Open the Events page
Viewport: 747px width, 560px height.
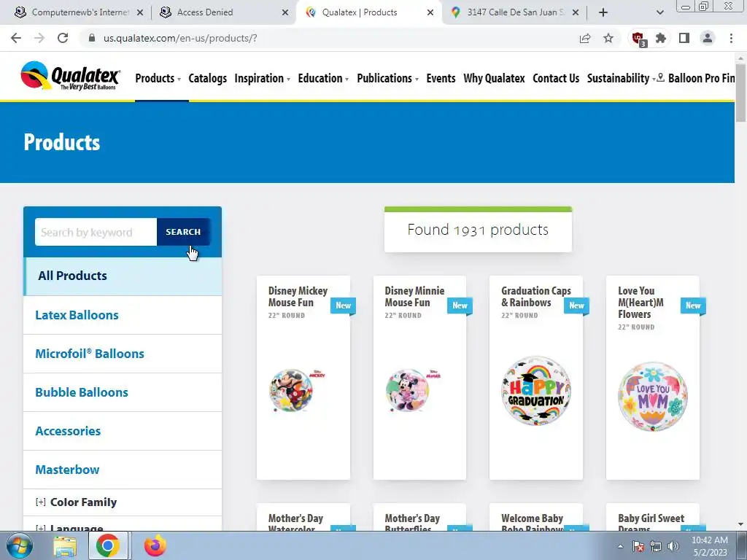click(441, 78)
